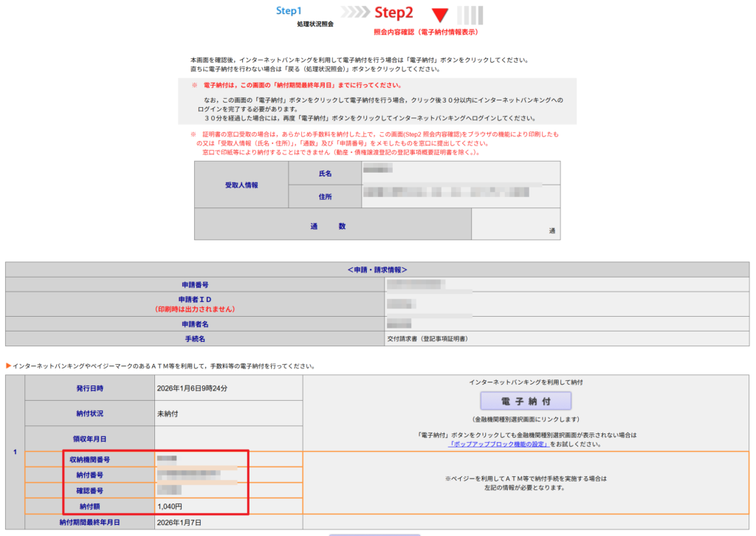
Task: Click the 申請・請求情報 table header
Action: coord(377,270)
